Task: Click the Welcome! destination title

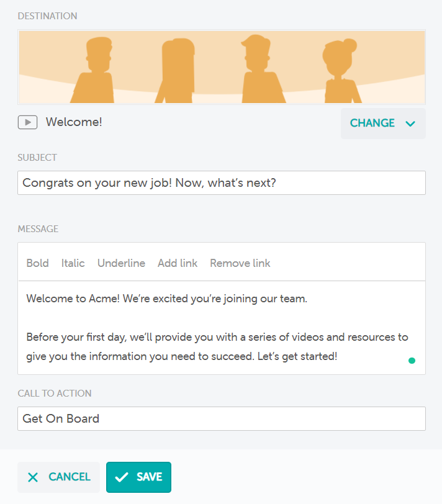Action: (x=74, y=122)
